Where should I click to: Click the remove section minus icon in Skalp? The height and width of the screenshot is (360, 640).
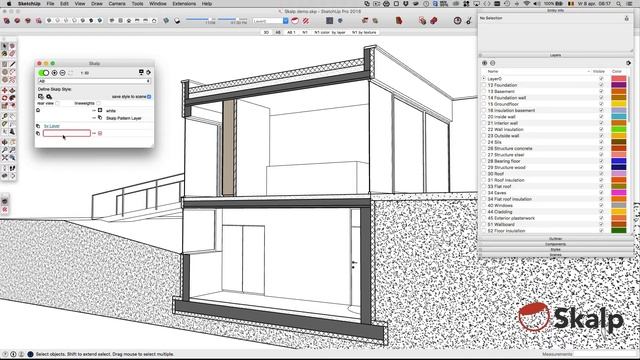coord(62,73)
